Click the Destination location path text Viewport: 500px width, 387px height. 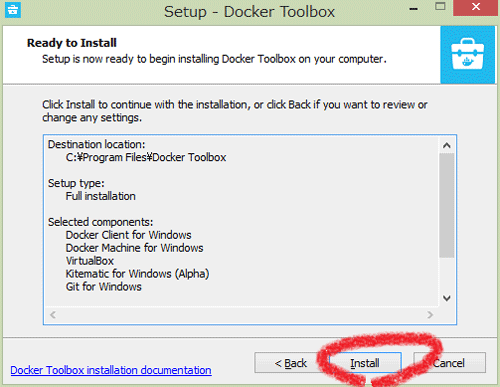[x=146, y=157]
